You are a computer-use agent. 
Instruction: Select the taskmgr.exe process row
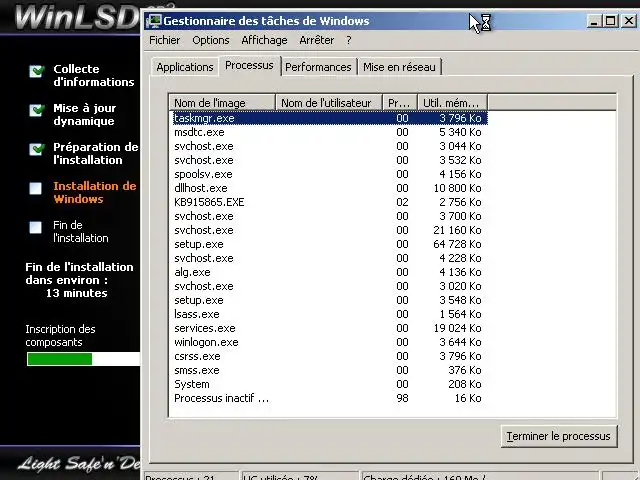pos(330,118)
